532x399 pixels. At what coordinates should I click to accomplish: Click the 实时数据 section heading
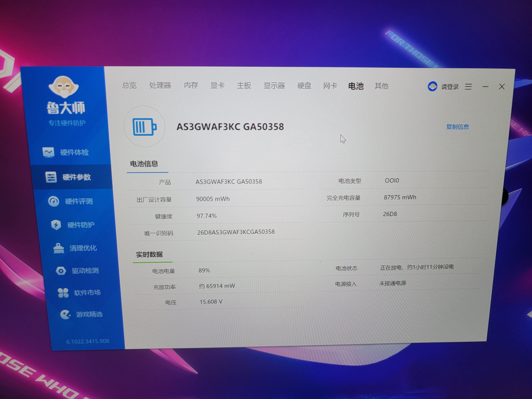[149, 254]
